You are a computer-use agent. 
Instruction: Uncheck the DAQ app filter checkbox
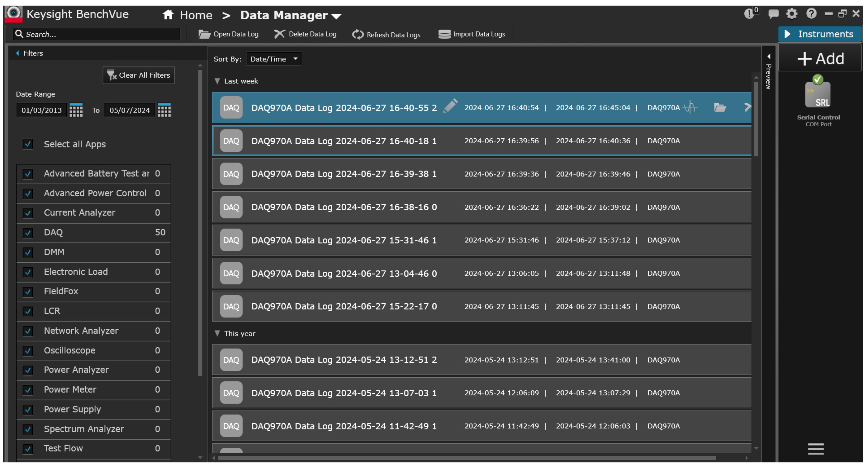click(28, 233)
